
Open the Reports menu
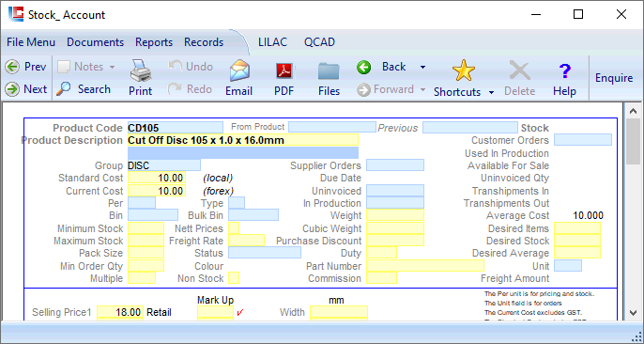154,42
